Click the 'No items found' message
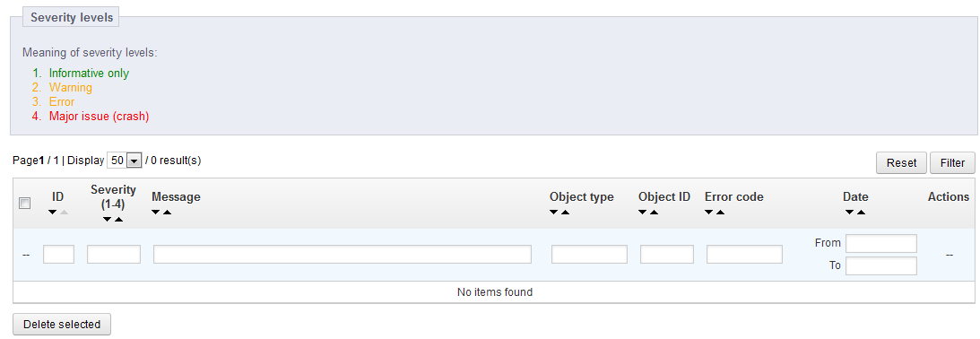980x339 pixels. [x=495, y=292]
